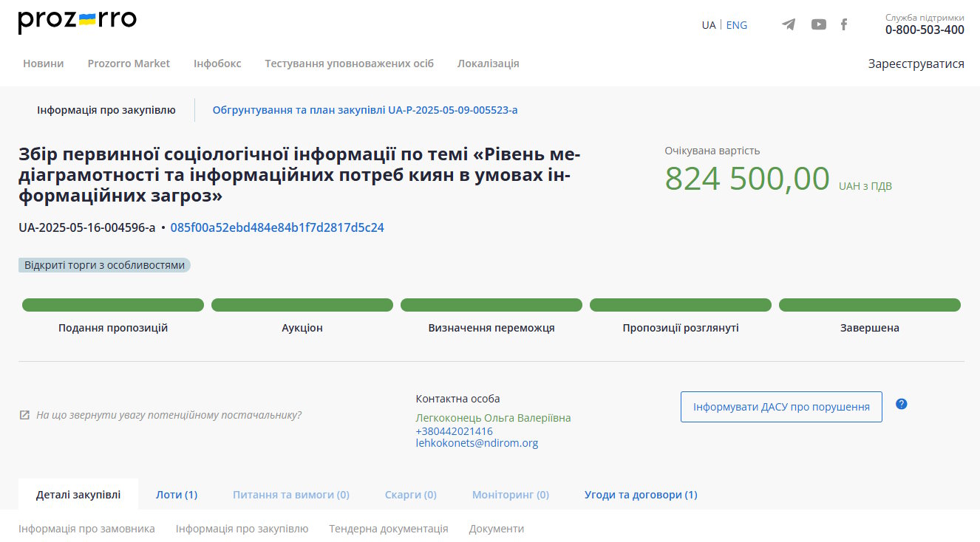Open the Telegram channel icon

coord(789,24)
